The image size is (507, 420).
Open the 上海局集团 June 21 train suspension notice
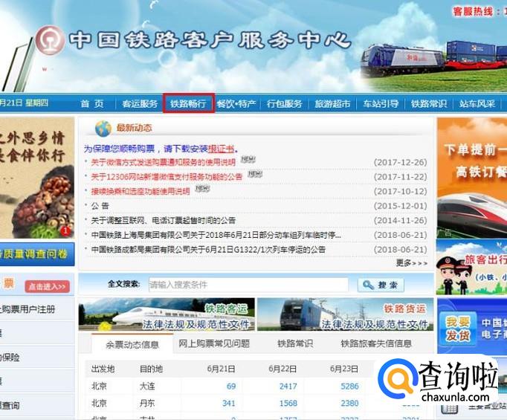pos(216,235)
